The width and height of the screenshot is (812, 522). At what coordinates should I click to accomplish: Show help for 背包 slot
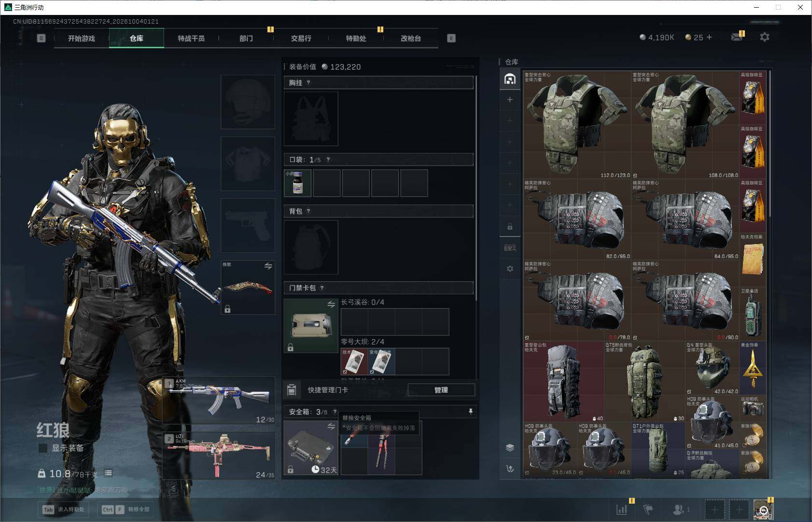pos(308,211)
